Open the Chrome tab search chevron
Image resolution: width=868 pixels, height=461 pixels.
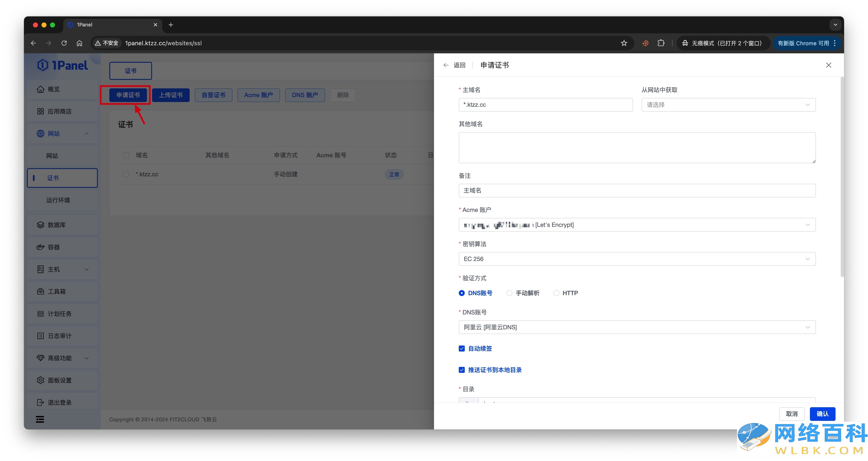click(x=835, y=25)
